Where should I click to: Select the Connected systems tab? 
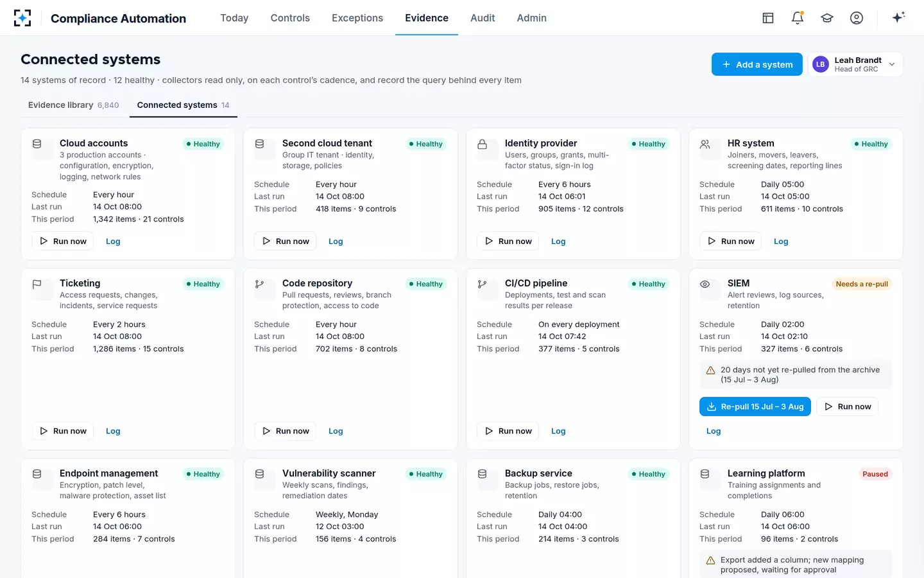(x=184, y=105)
